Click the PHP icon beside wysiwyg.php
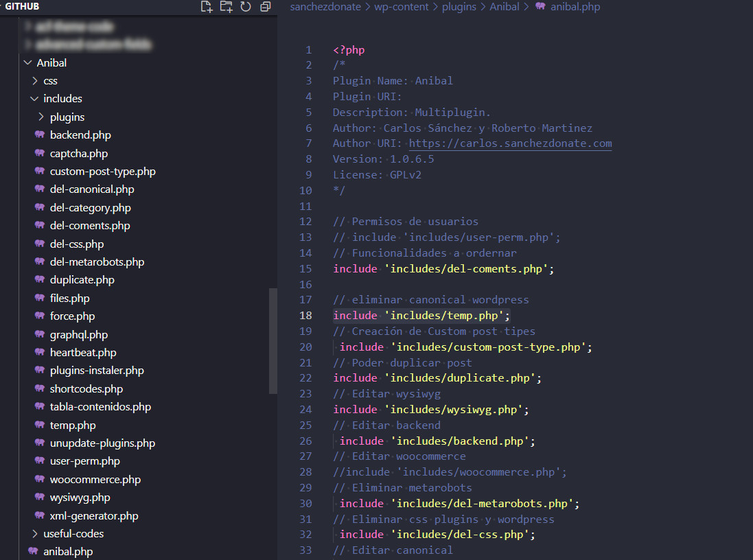This screenshot has width=753, height=560. (40, 497)
